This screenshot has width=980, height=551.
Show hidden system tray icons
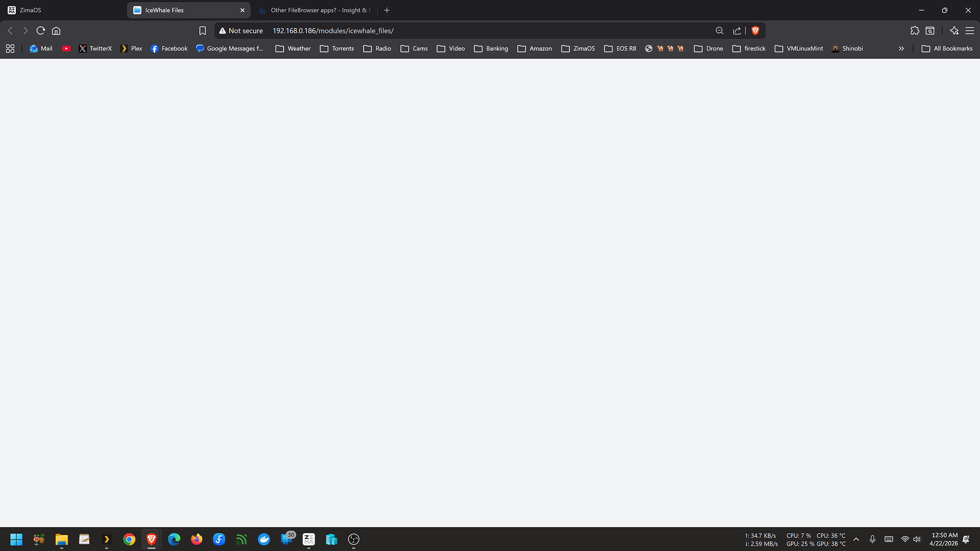(856, 540)
